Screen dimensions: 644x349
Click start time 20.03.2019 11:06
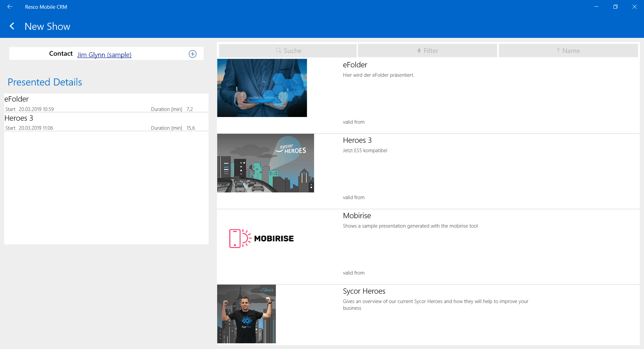pos(36,128)
